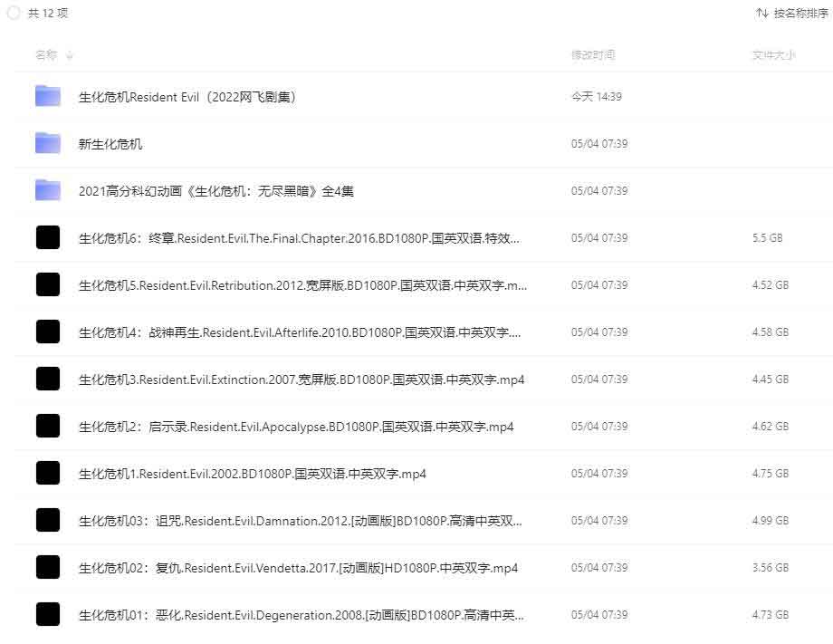Click folder icon of 2021高分科幻动画 无尽黑暗

pyautogui.click(x=48, y=191)
